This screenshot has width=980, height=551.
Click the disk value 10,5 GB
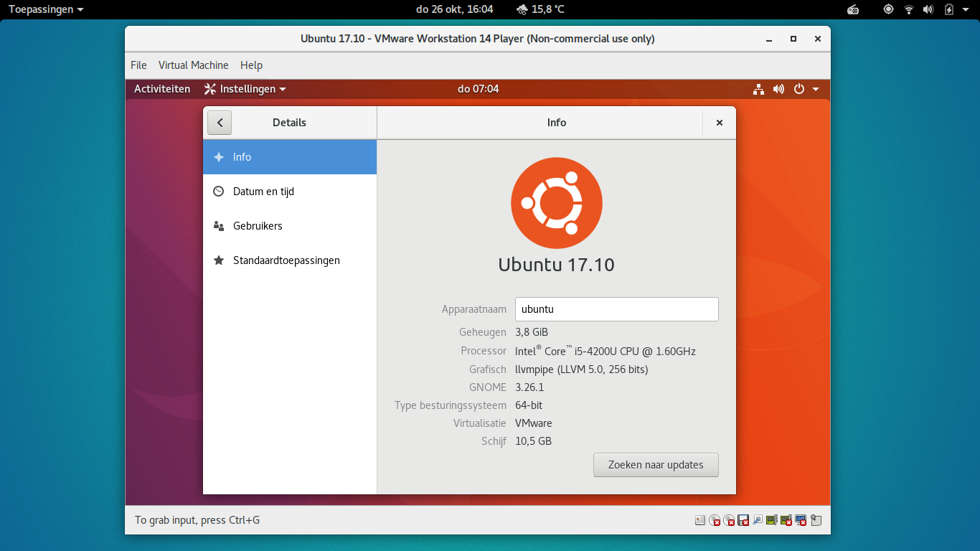[x=533, y=441]
